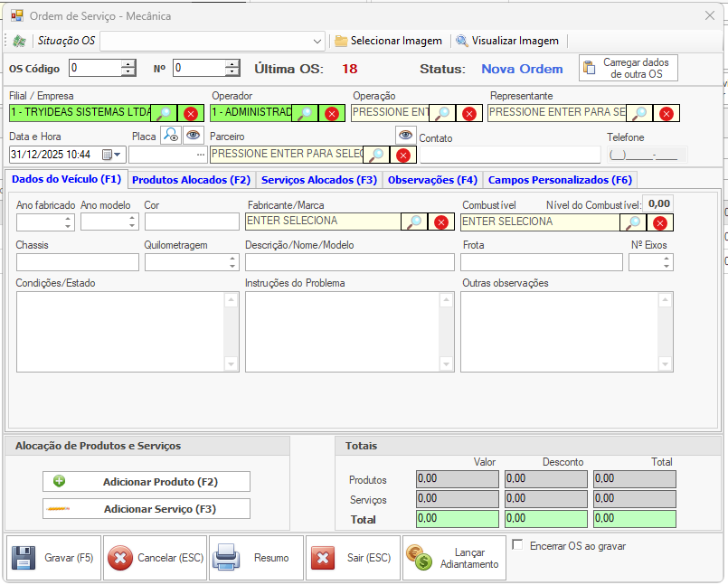The height and width of the screenshot is (585, 728).
Task: Switch to Produtos Alocados (F2) tab
Action: pos(191,180)
